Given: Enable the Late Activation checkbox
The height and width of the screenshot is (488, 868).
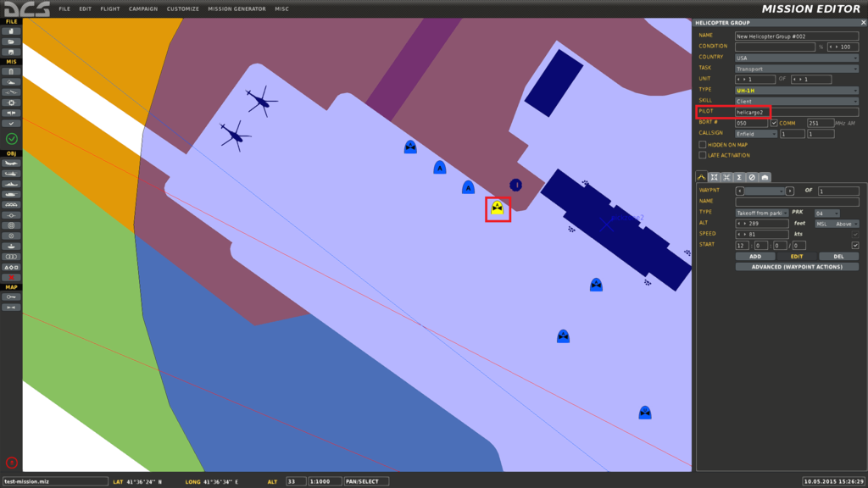Looking at the screenshot, I should [x=702, y=155].
